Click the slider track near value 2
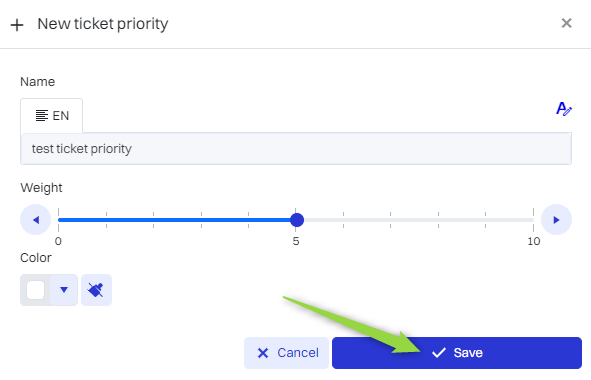 click(x=153, y=220)
